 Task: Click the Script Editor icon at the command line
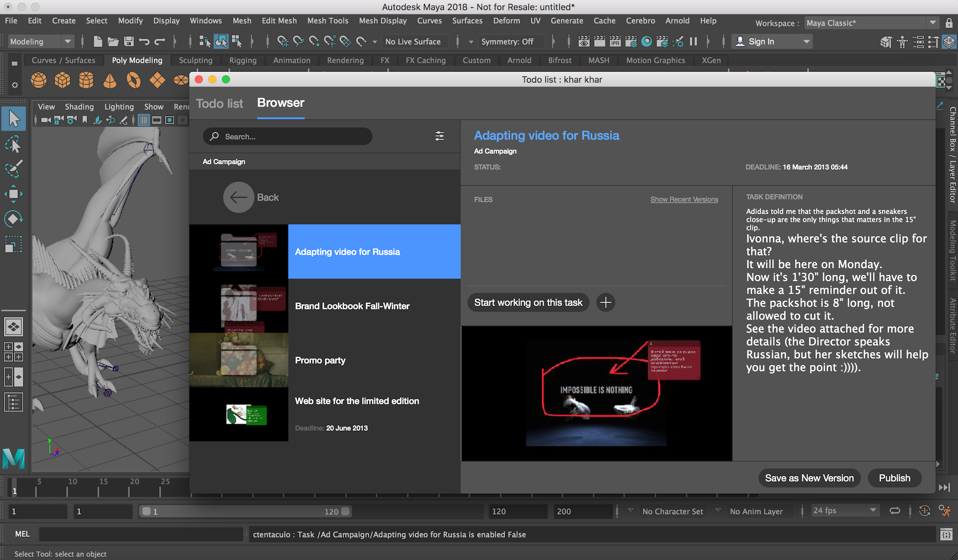pos(946,534)
